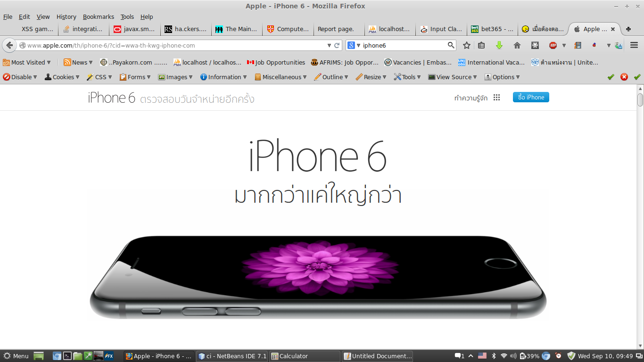The image size is (644, 362).
Task: Open the Outline dropdown menu
Action: [x=331, y=77]
